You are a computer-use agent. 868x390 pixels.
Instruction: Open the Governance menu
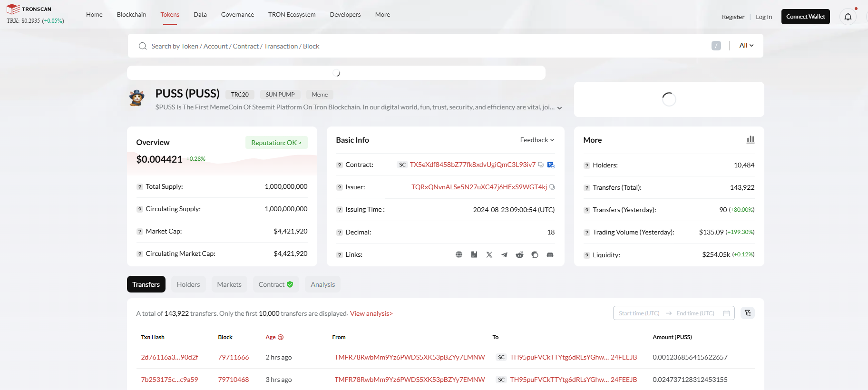[237, 15]
